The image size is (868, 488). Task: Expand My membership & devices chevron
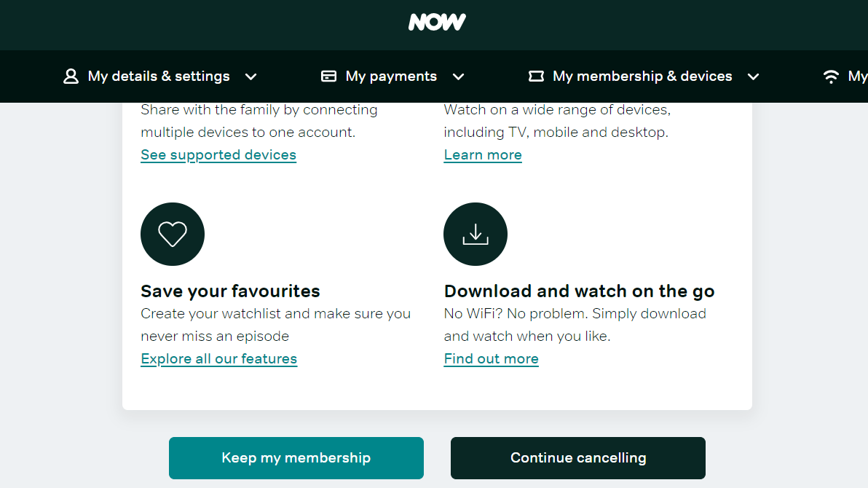754,77
